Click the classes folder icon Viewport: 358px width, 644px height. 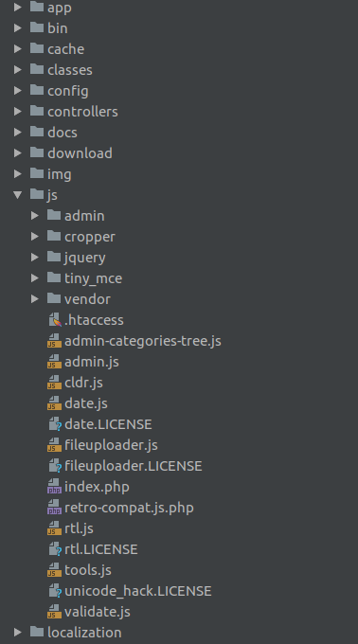[x=37, y=69]
